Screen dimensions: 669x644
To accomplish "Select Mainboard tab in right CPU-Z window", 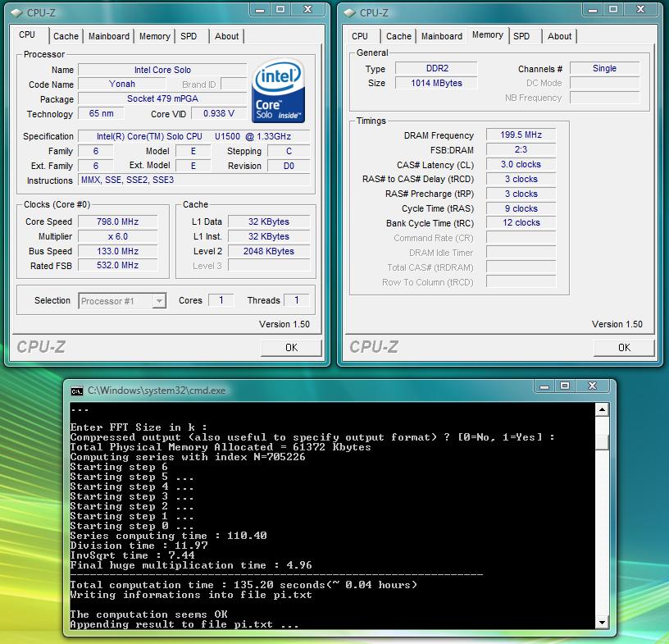I will coord(442,36).
